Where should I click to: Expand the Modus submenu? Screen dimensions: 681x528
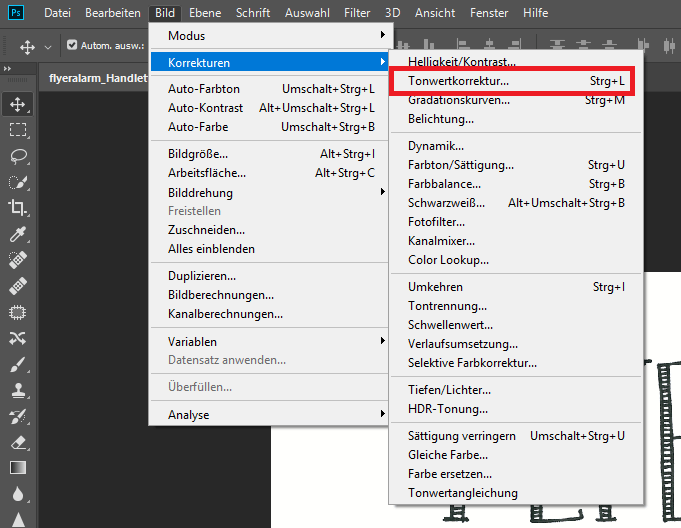[268, 36]
